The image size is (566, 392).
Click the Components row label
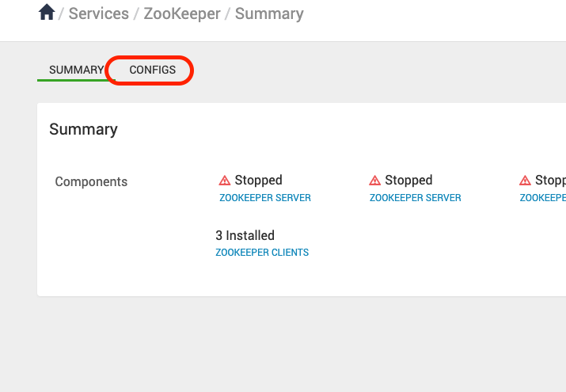click(91, 182)
